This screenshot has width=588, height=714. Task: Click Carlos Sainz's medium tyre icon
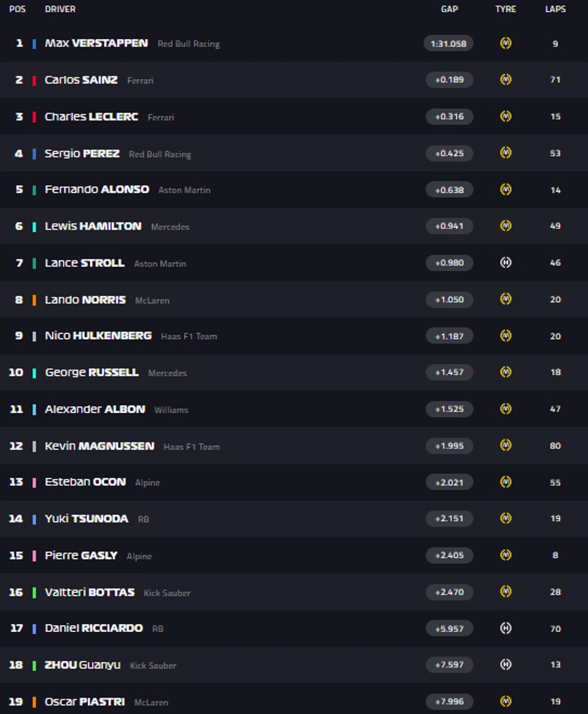pyautogui.click(x=505, y=80)
